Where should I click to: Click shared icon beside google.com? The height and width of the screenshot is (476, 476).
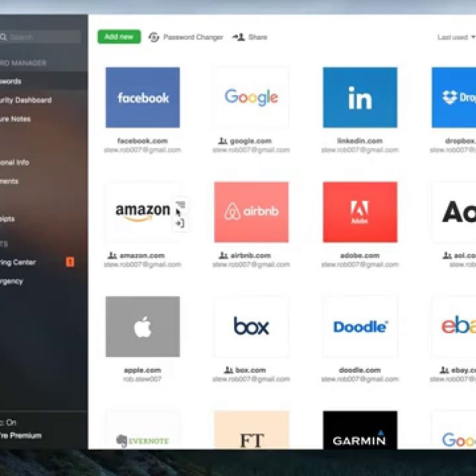tap(223, 141)
